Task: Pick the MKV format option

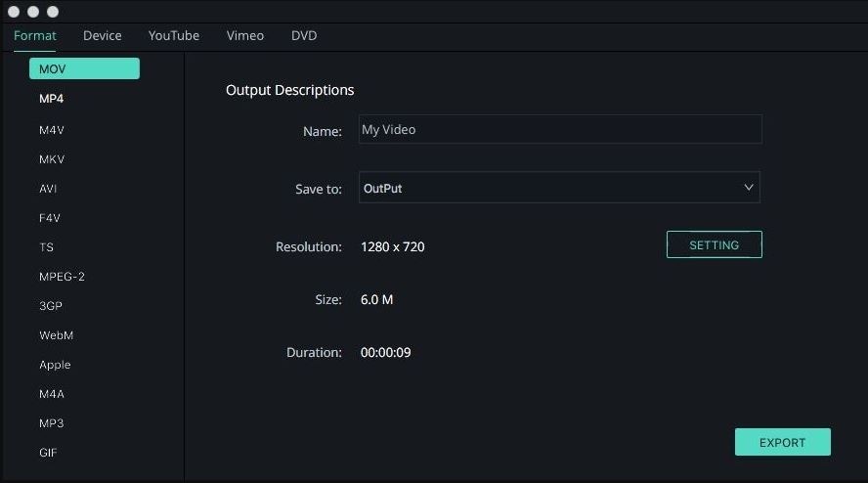Action: 52,159
